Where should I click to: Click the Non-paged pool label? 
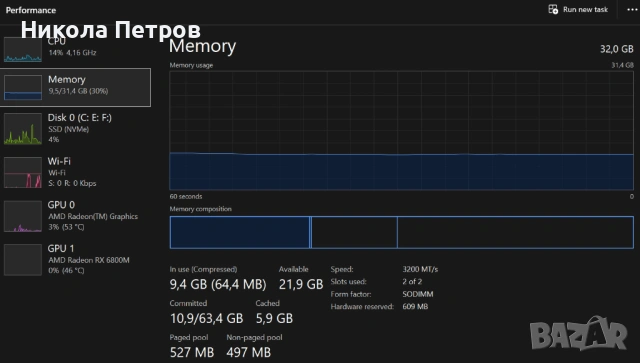click(254, 338)
